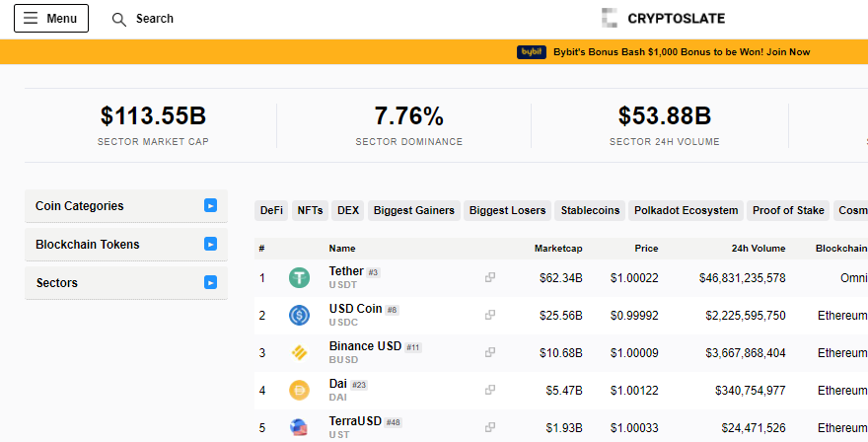Click the TerraUSD coin logo

[300, 427]
